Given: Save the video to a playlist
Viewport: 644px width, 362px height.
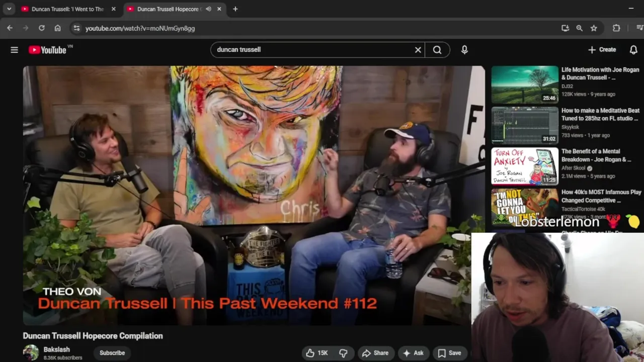Looking at the screenshot, I should (449, 353).
